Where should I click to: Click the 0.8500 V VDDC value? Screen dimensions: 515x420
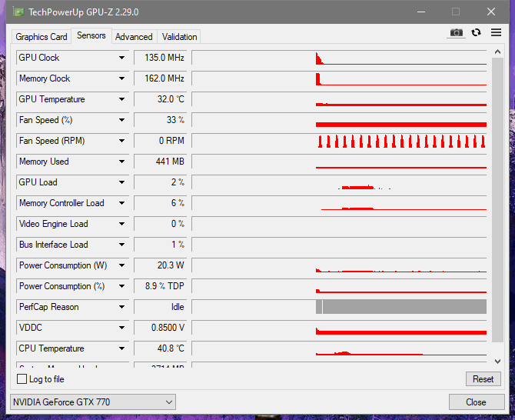[x=161, y=328]
